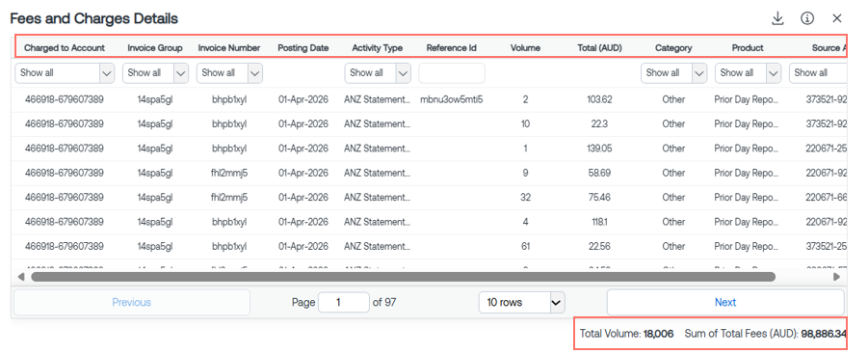Sort by Category column header
Screen dimensions: 868x354
click(673, 47)
